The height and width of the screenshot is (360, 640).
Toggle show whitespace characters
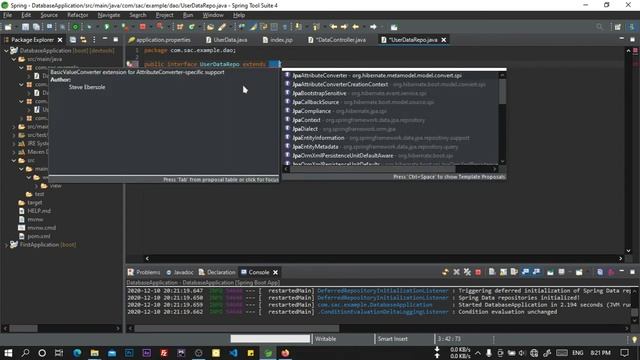click(284, 27)
